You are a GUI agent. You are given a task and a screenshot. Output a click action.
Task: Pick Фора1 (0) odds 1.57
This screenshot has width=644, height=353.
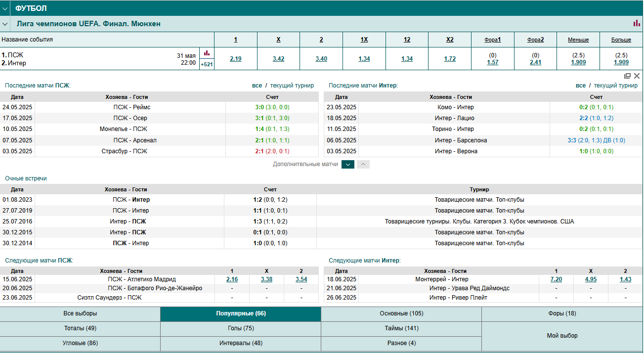(x=493, y=62)
